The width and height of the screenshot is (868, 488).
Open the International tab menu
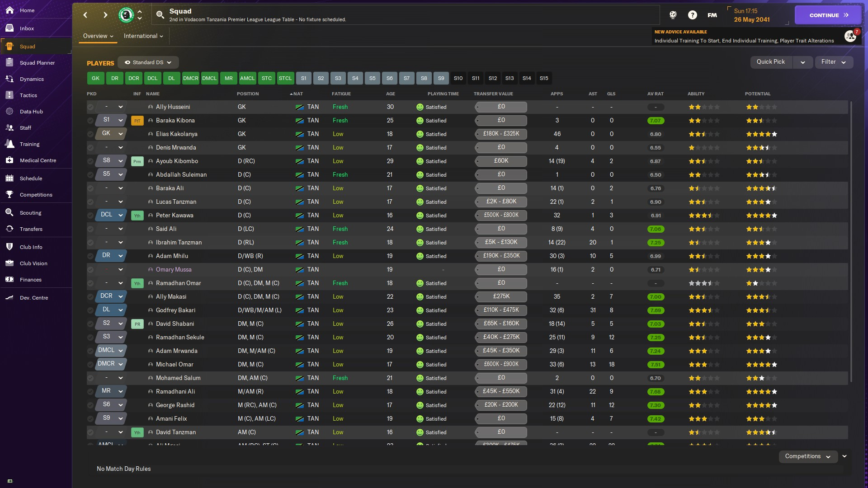[x=143, y=36]
